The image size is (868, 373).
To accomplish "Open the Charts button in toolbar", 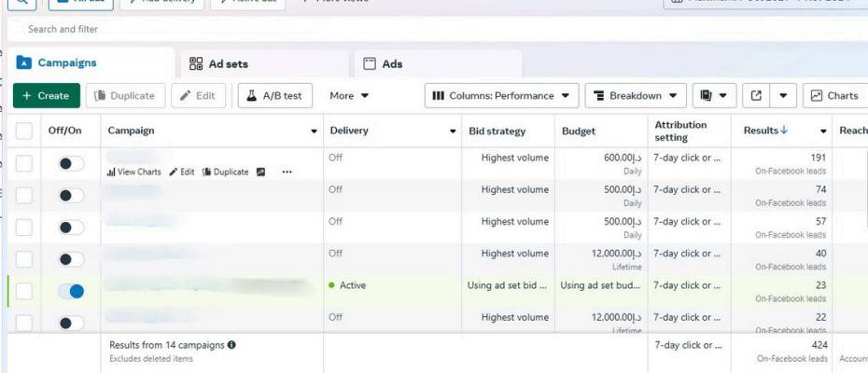I will coord(834,96).
